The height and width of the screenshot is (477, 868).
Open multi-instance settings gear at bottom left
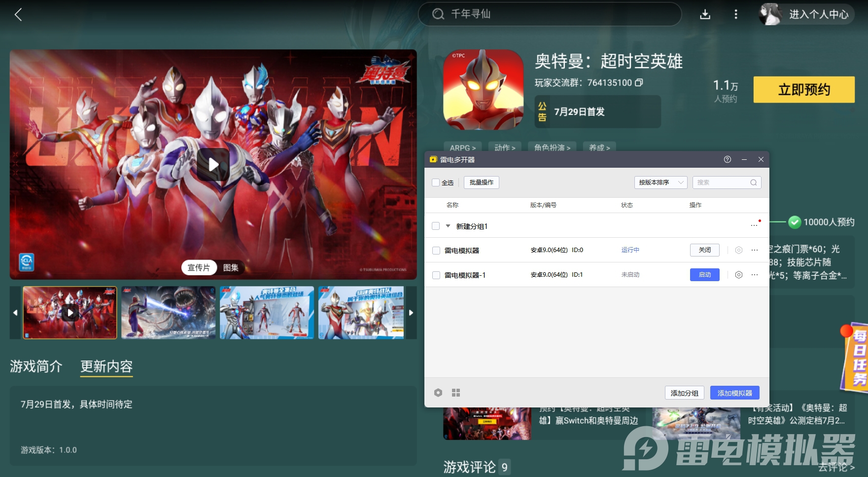point(438,393)
